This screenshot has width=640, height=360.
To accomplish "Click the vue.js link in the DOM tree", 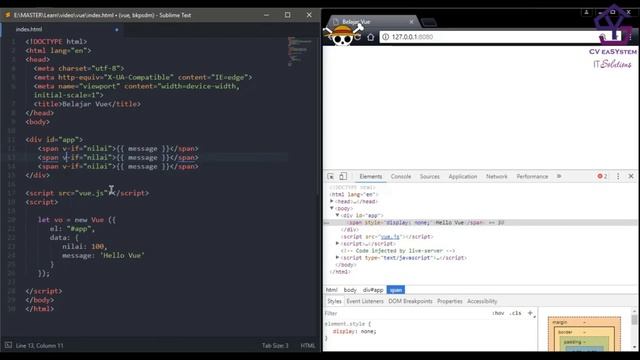I will pyautogui.click(x=390, y=236).
